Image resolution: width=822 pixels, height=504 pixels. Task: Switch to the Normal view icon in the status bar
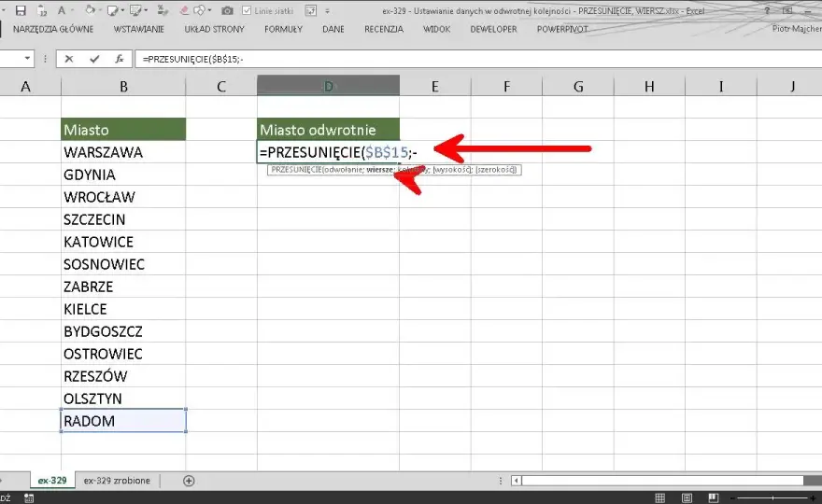660,497
